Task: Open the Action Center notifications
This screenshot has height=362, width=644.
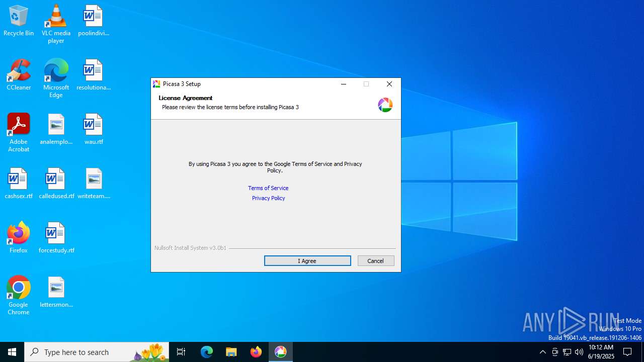Action: tap(628, 352)
